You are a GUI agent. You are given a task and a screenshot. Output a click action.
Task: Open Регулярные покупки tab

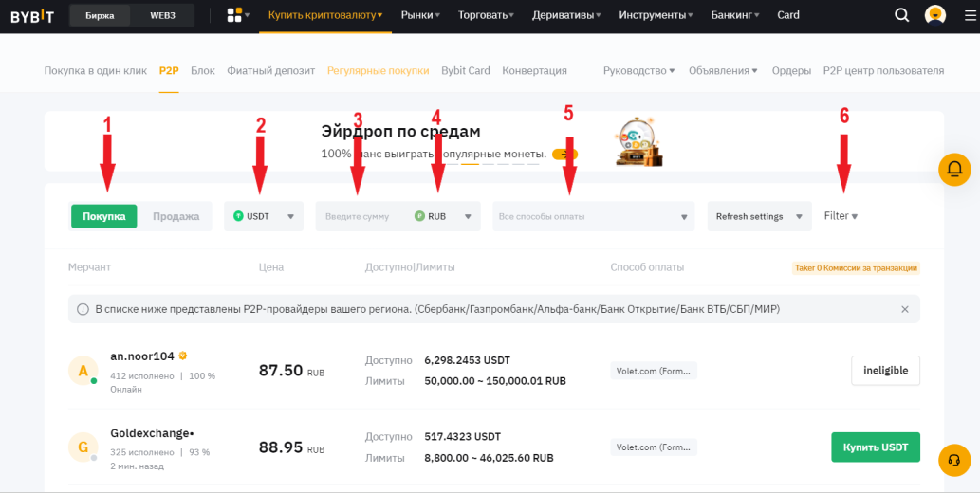pos(379,70)
